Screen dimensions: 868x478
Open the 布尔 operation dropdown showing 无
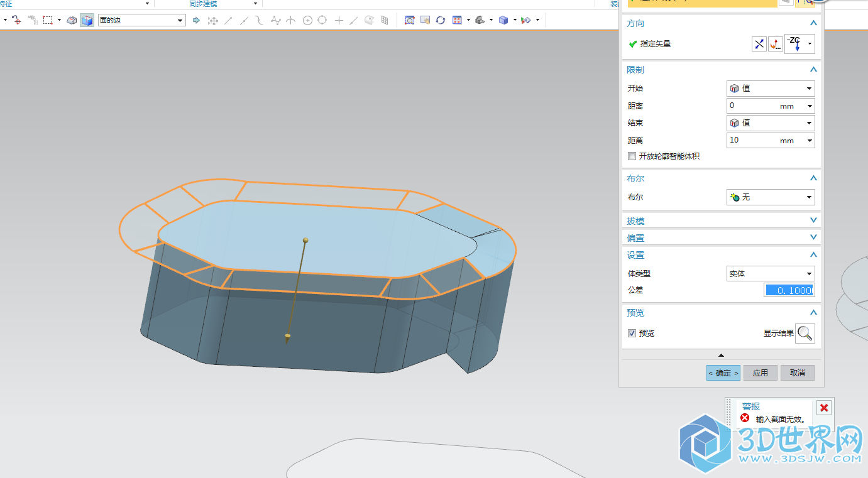pyautogui.click(x=771, y=197)
